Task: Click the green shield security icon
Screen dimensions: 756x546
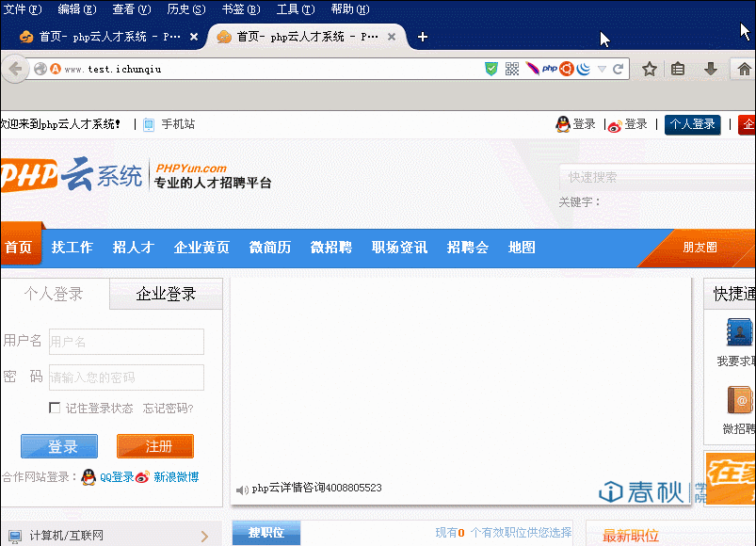Action: (491, 69)
